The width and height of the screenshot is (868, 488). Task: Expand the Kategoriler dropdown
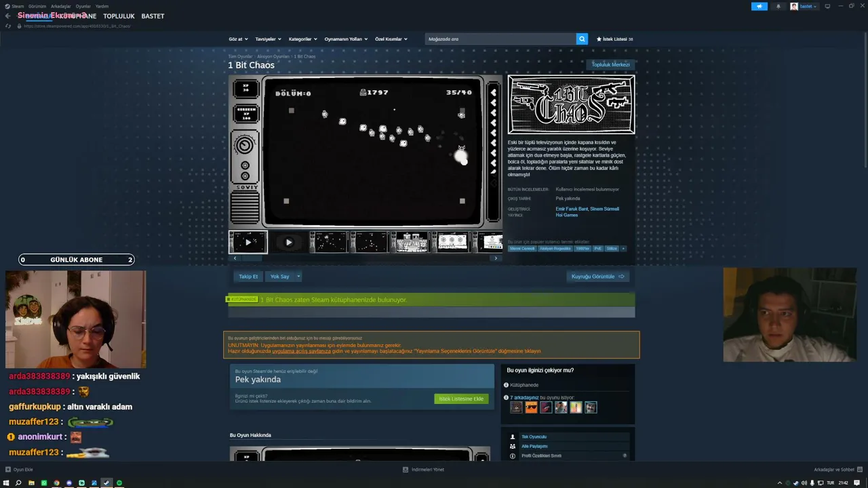click(x=302, y=39)
